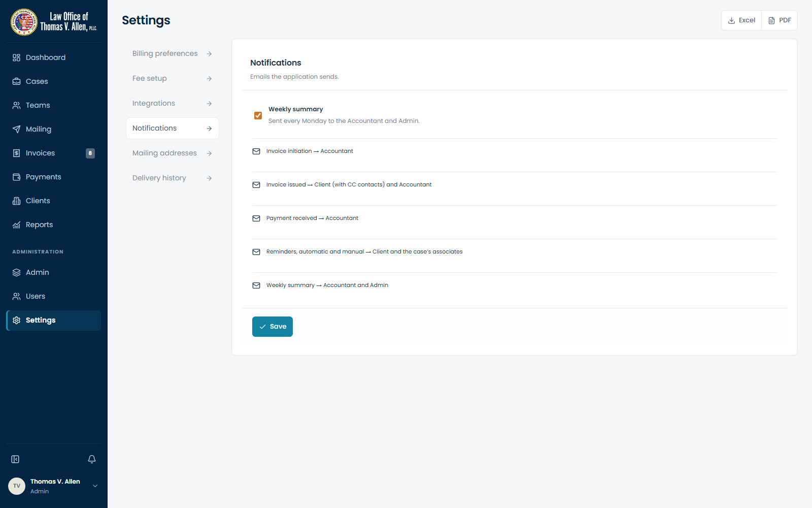Click the TV user avatar
The width and height of the screenshot is (812, 508).
point(17,486)
